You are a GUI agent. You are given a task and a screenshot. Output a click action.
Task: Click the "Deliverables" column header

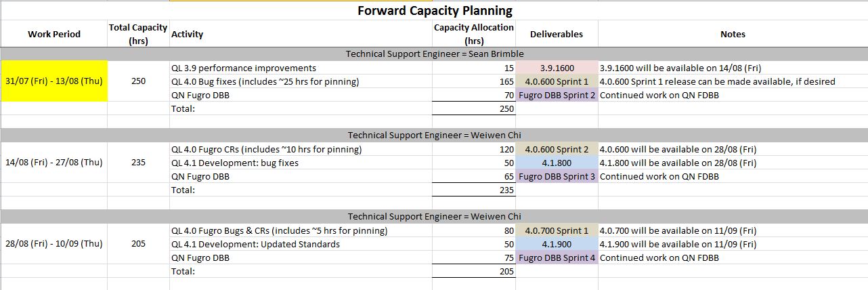557,34
